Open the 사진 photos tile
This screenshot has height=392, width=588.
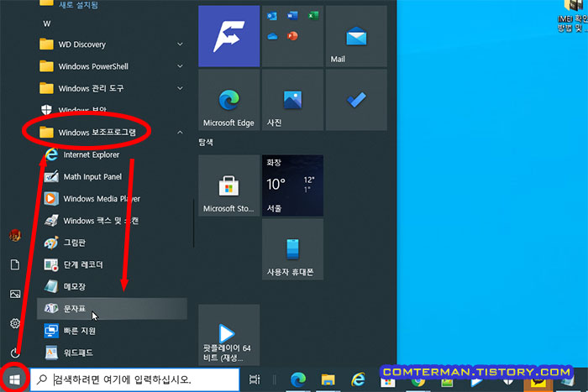point(292,100)
